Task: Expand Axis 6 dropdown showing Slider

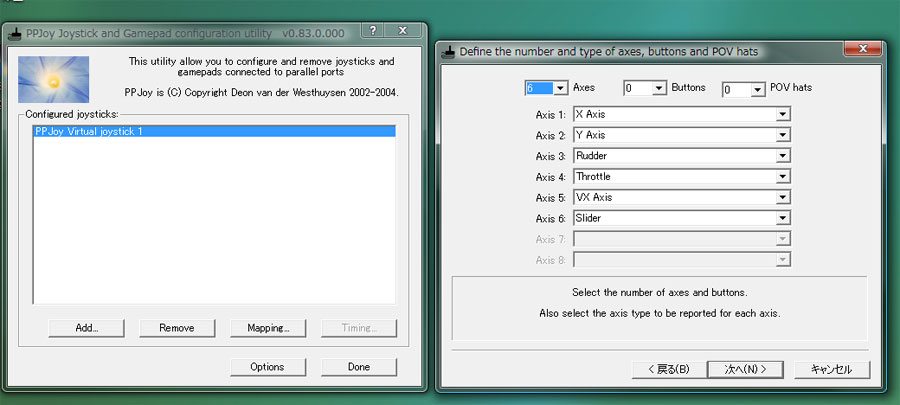Action: pyautogui.click(x=782, y=218)
